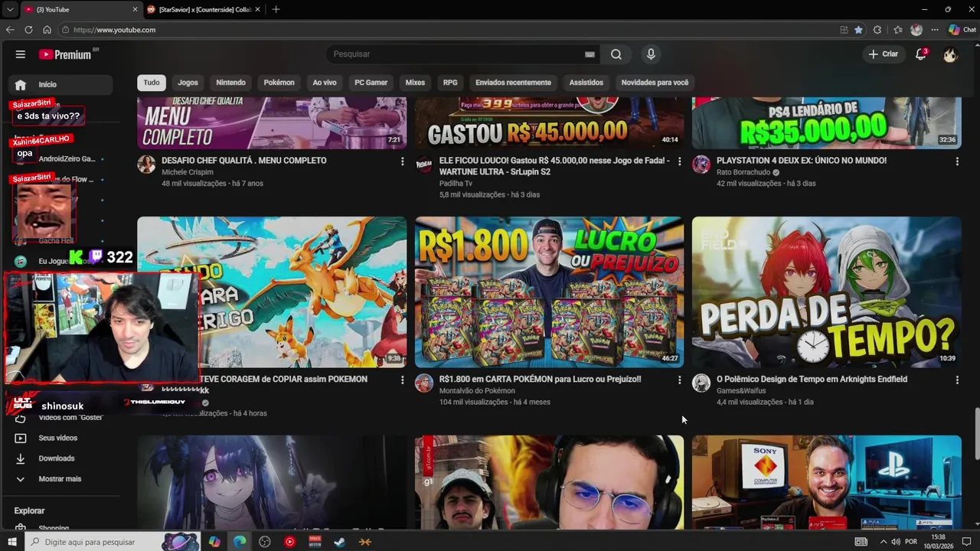Open the R$1.800 Lucro ou Prejuízo thumbnail
This screenshot has height=551, width=980.
click(x=550, y=292)
